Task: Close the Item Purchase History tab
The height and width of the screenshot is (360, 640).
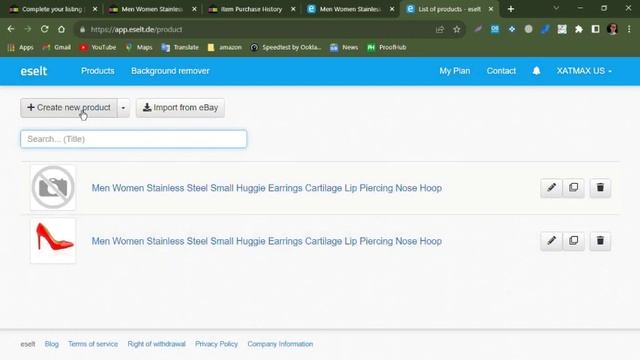Action: click(293, 9)
